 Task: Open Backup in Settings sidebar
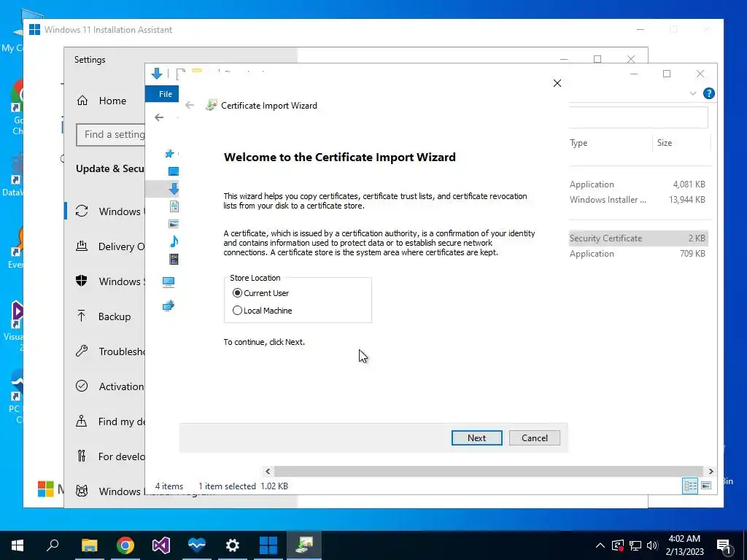(103, 316)
